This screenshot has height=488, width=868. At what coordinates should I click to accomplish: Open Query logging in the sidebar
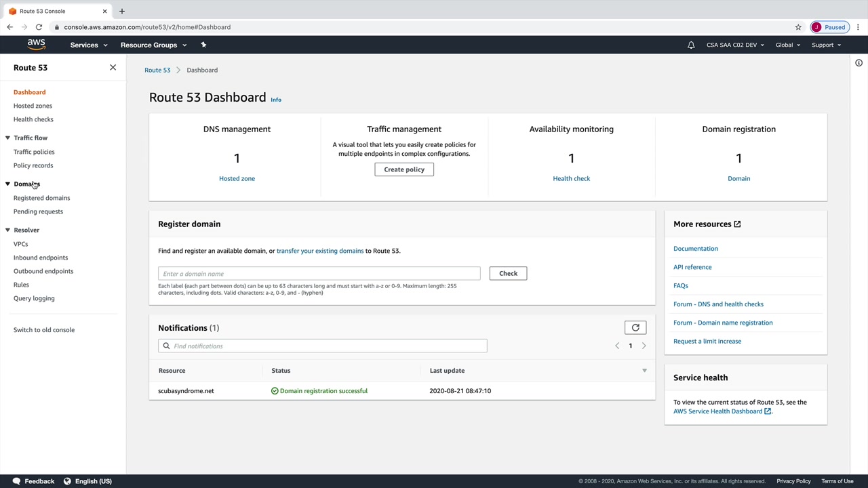point(34,298)
